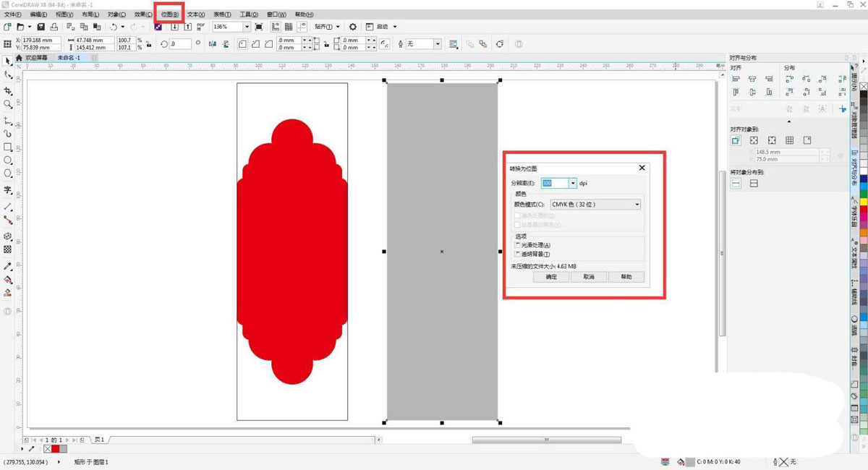The width and height of the screenshot is (868, 470).
Task: Click the Align Left icon in docker
Action: pos(736,79)
